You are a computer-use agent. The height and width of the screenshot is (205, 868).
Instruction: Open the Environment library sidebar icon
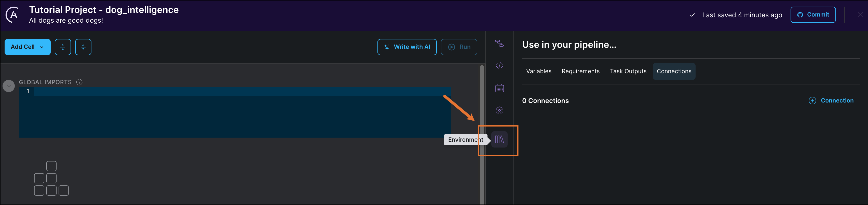[499, 139]
